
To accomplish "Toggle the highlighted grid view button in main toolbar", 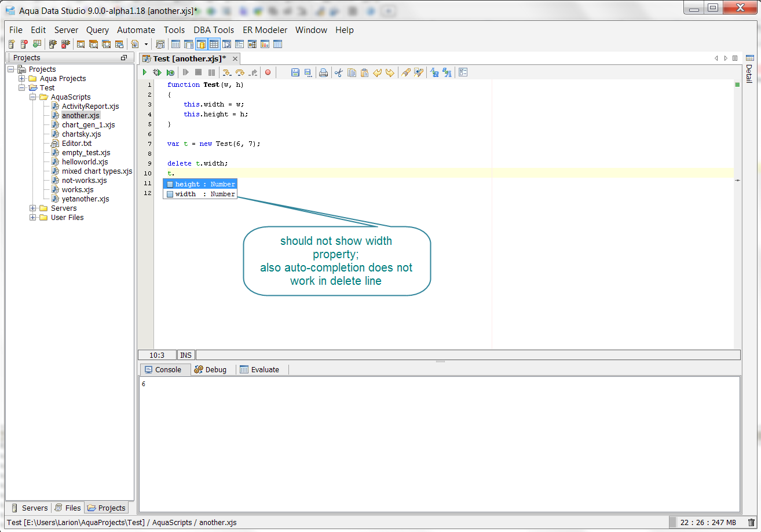I will pos(214,44).
